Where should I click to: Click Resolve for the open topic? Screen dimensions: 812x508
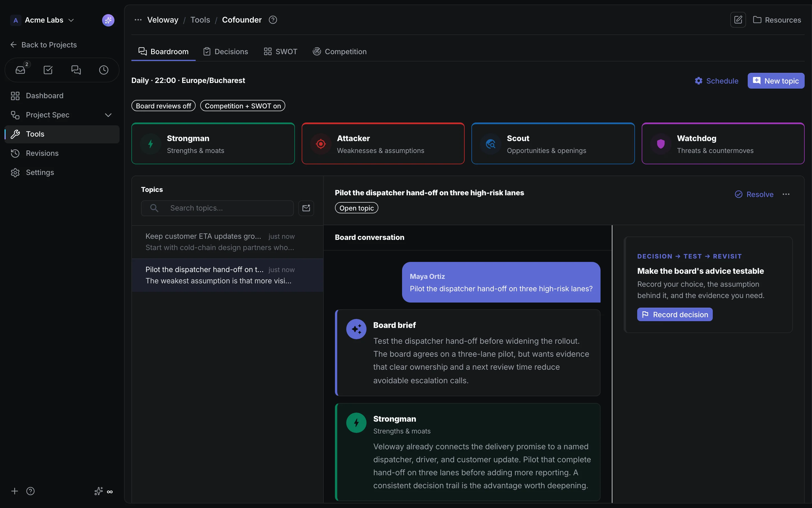[x=754, y=194]
